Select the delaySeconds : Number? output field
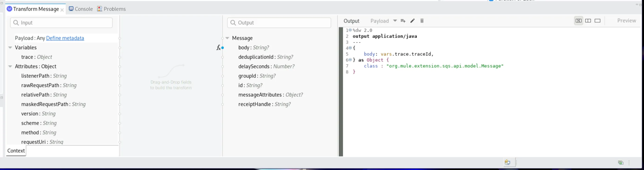Image resolution: width=644 pixels, height=170 pixels. [266, 66]
